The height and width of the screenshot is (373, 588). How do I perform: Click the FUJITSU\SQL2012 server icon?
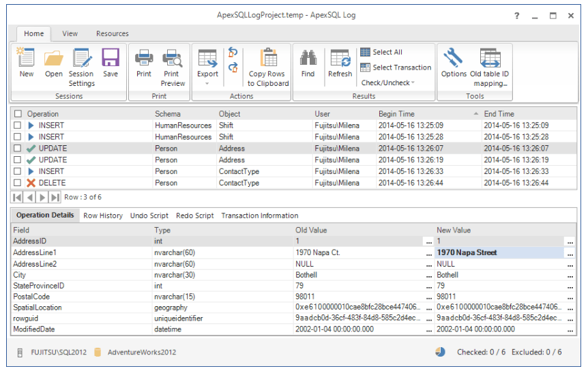(20, 353)
